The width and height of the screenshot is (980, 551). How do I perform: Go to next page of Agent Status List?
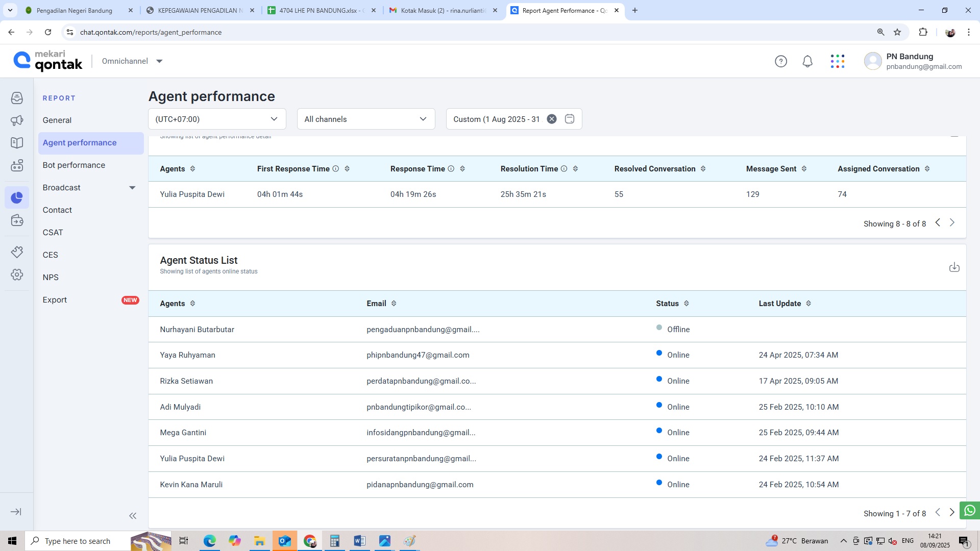tap(952, 513)
